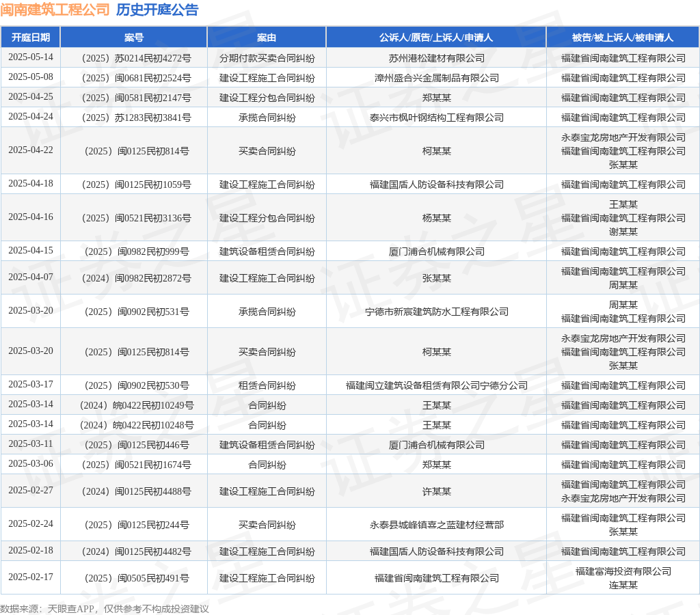Screen dimensions: 700x615
Task: Select date cell 2025-03-06
Action: click(x=30, y=464)
